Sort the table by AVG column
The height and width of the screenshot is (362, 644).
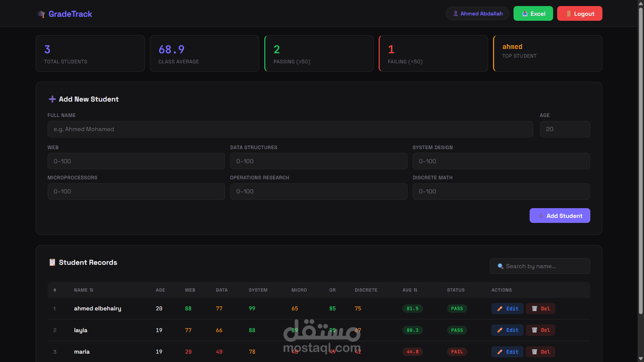[x=410, y=290]
